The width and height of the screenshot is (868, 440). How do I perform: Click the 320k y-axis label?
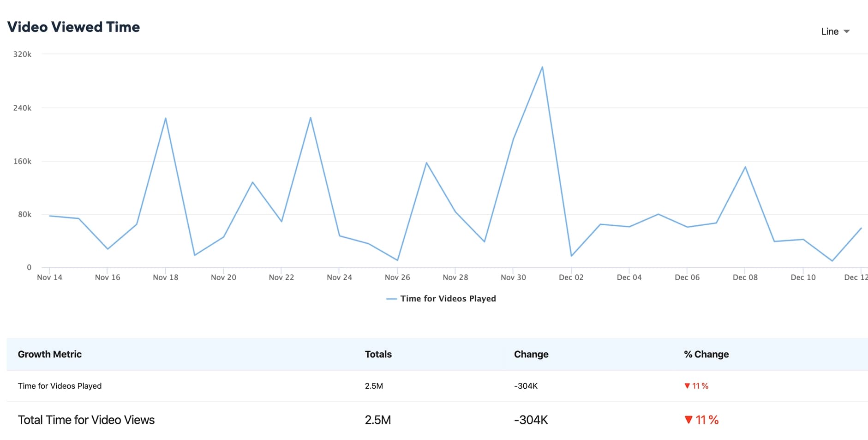(22, 54)
